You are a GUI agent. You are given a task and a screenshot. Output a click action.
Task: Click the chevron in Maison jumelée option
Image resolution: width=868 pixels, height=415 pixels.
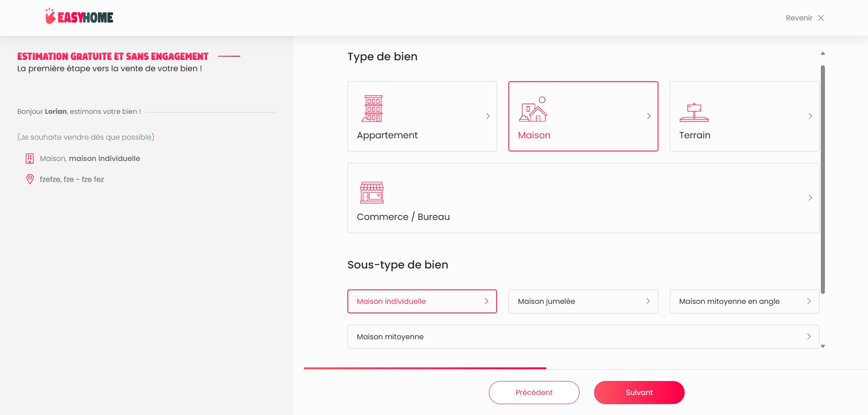(x=648, y=301)
